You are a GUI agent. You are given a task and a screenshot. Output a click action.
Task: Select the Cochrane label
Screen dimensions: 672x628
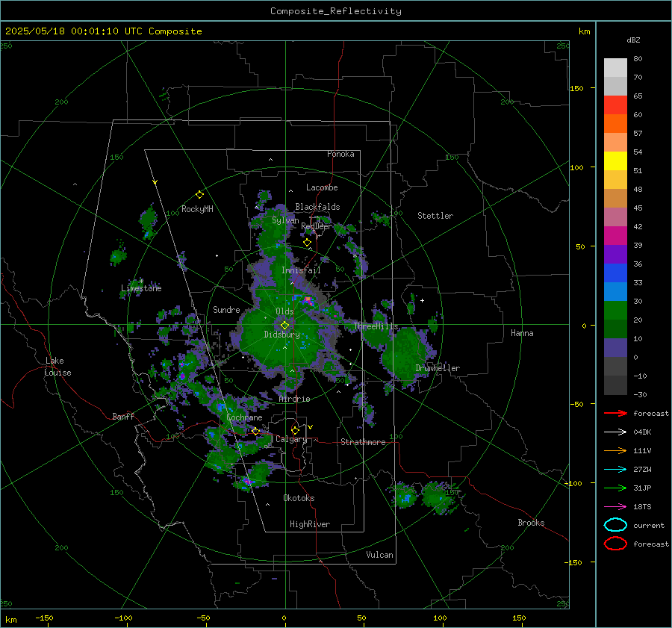[244, 417]
